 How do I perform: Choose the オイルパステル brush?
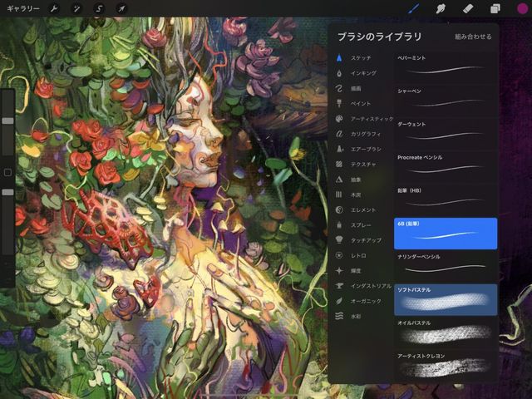coord(446,332)
